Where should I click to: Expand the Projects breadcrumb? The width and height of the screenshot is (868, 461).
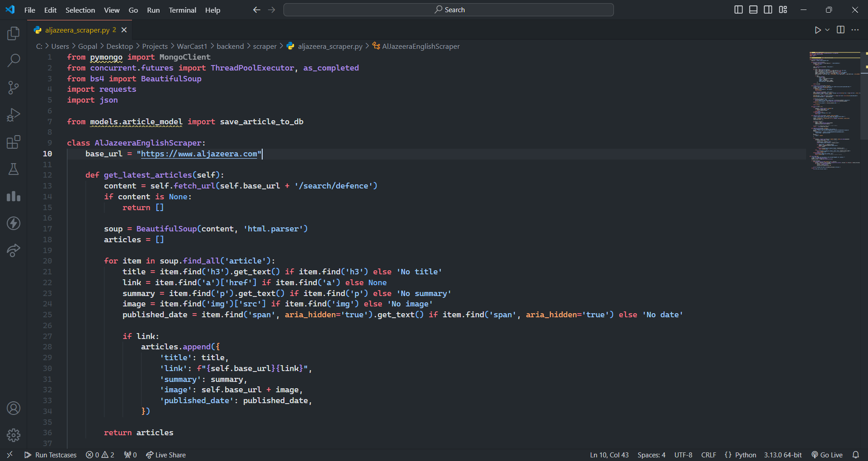point(155,46)
